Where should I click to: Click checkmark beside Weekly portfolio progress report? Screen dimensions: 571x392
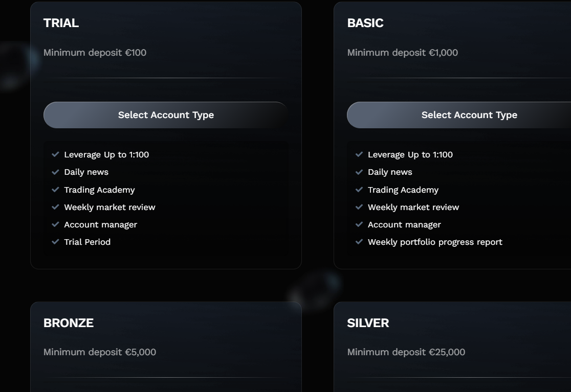coord(359,241)
